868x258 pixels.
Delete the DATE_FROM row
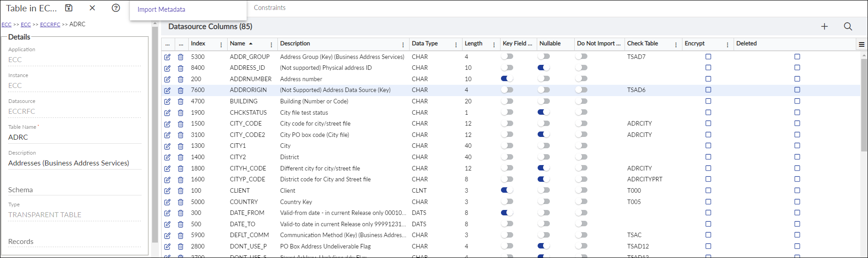tap(181, 213)
